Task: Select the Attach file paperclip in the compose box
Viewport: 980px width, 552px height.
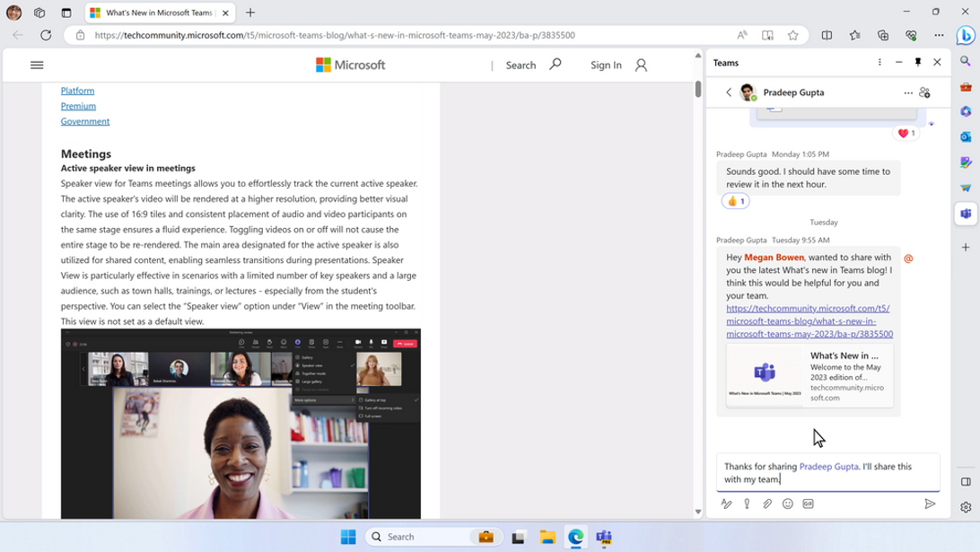Action: [x=767, y=504]
